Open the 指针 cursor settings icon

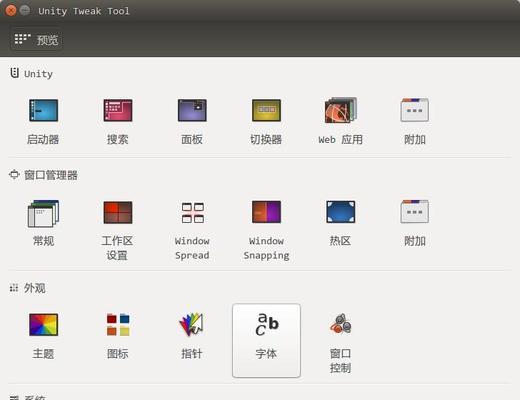pos(192,324)
